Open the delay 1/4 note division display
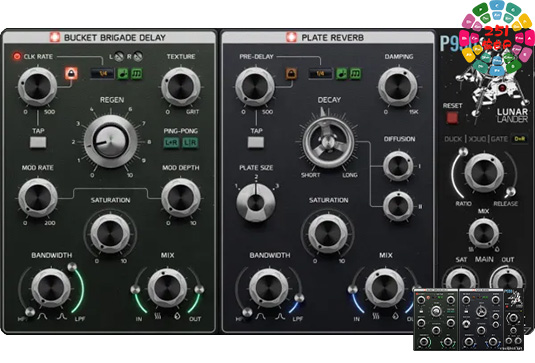This screenshot has width=535, height=363. point(102,73)
